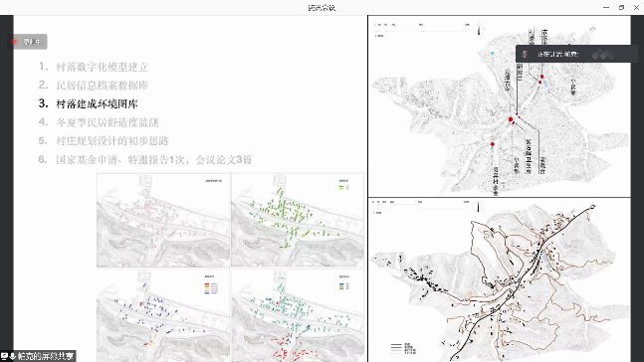644x362 pixels.
Task: Minimize the meeting window
Action: click(606, 7)
